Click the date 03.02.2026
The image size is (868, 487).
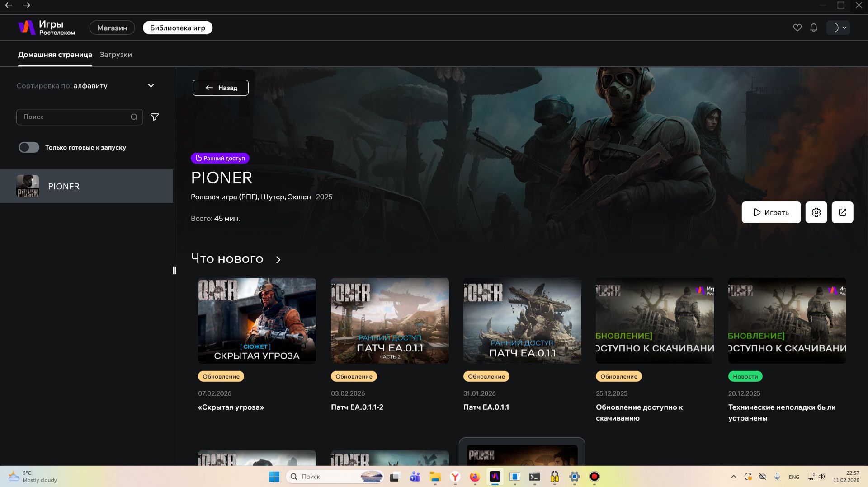pyautogui.click(x=348, y=393)
